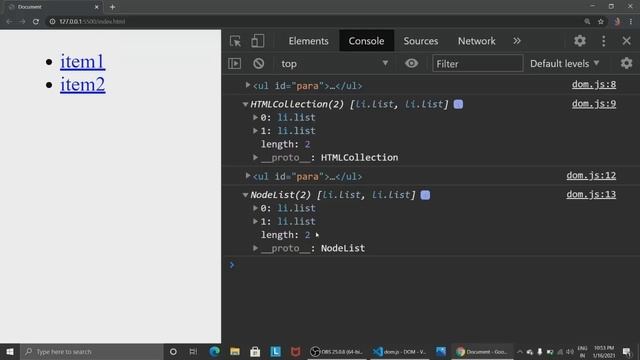Open the Default levels dropdown
The width and height of the screenshot is (640, 360).
pyautogui.click(x=564, y=64)
